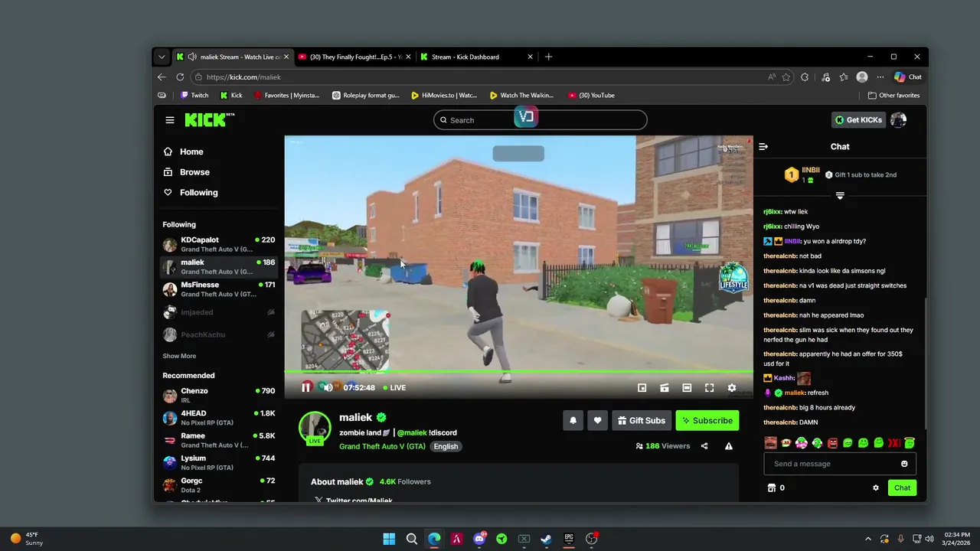Image resolution: width=980 pixels, height=551 pixels.
Task: Open Other favorites folder
Action: coord(893,96)
